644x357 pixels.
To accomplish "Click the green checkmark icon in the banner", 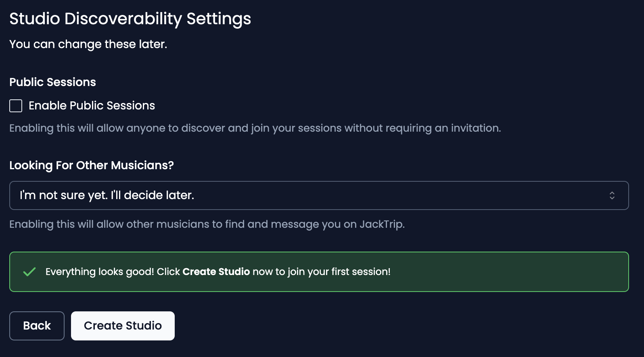I will (x=29, y=272).
